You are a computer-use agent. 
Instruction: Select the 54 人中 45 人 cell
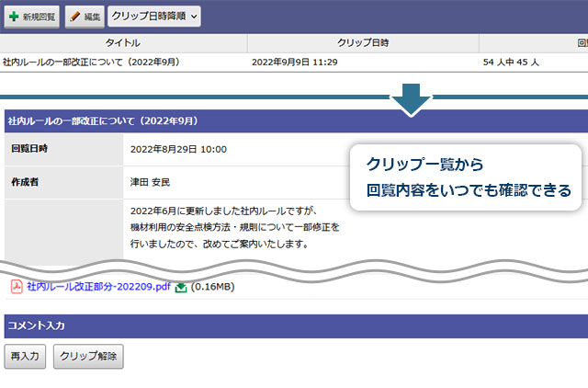coord(511,62)
